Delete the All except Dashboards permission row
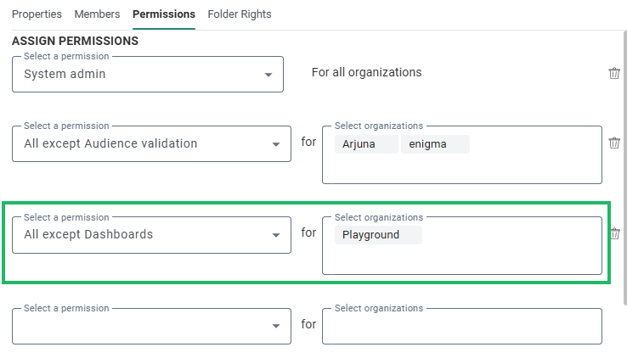The image size is (627, 364). click(615, 233)
